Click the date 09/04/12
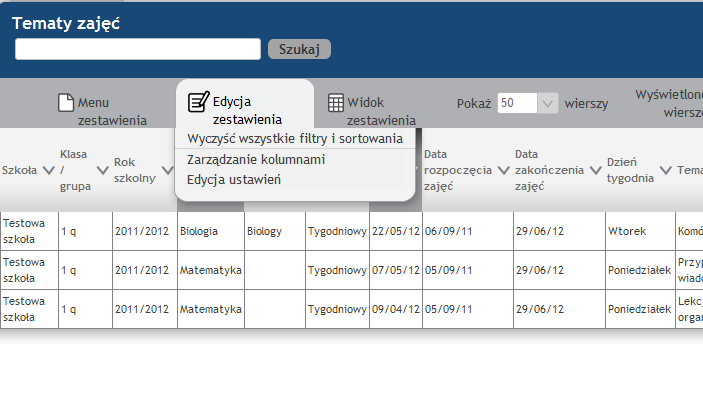703x394 pixels. [396, 309]
